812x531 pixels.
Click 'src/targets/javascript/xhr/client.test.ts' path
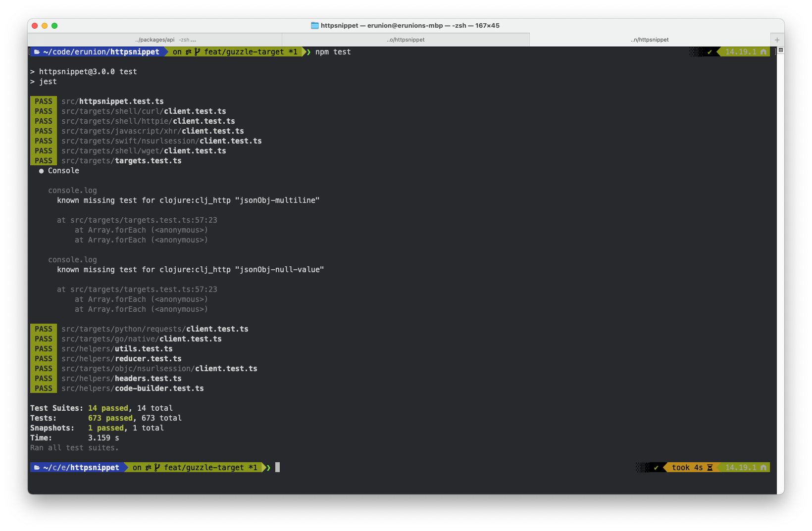point(152,131)
